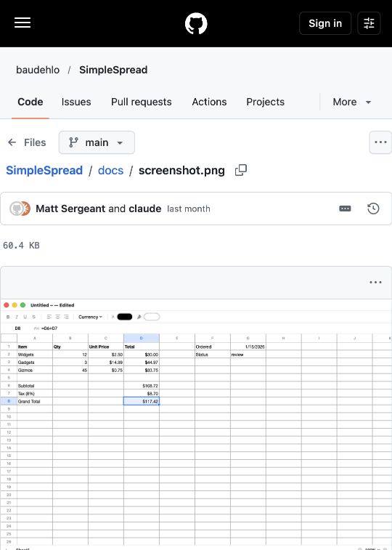Click 'Widgets' cell in spreadsheet preview
The height and width of the screenshot is (550, 392).
coord(35,355)
